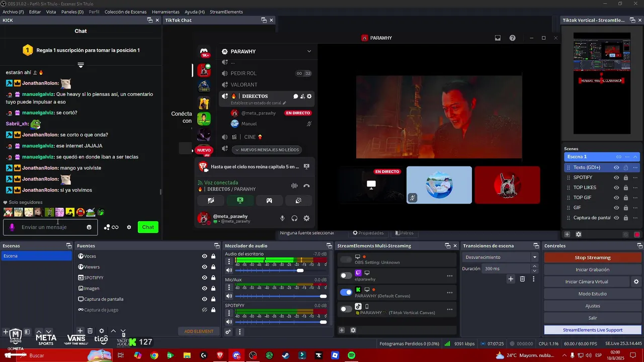Open DIRECTOS channel settings gear

click(x=309, y=96)
